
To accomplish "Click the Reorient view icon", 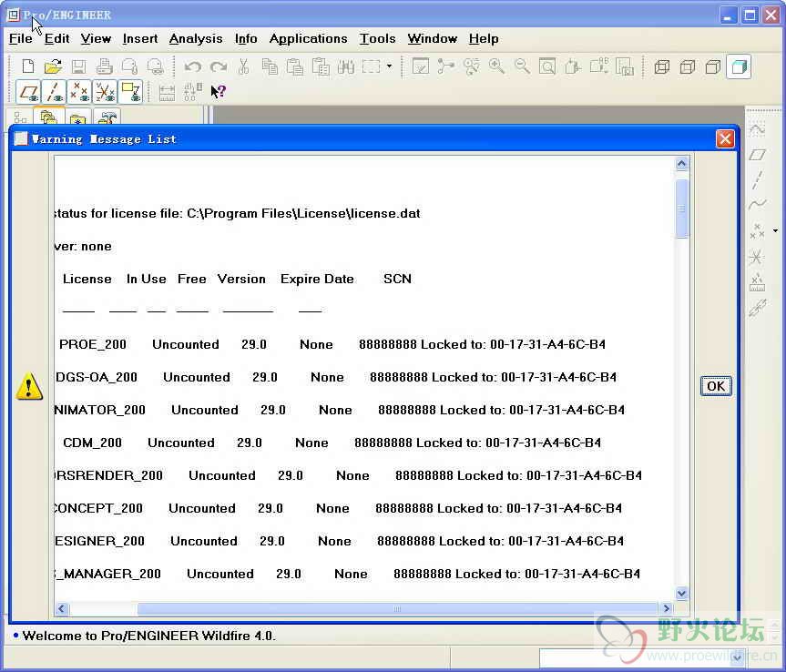I will tap(573, 66).
